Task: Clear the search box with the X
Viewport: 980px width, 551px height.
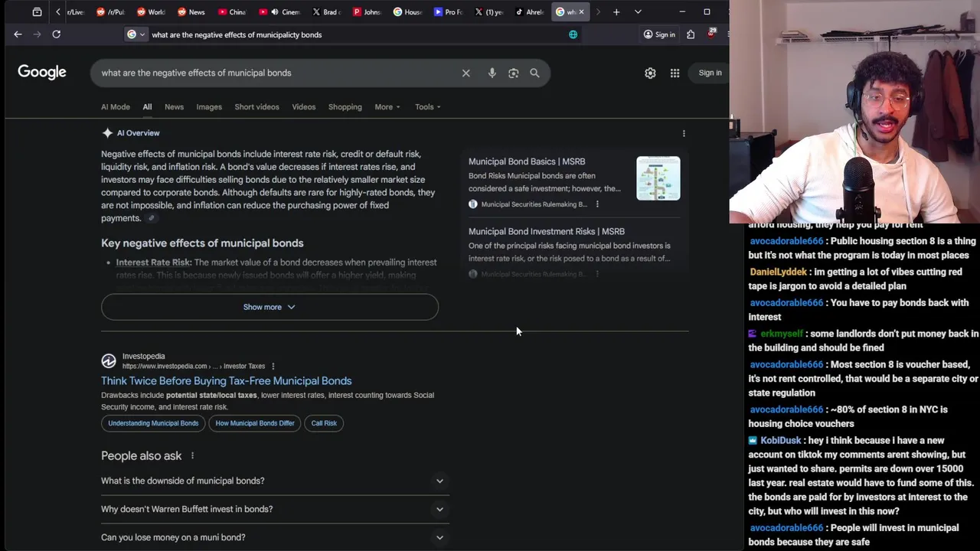Action: pyautogui.click(x=465, y=73)
